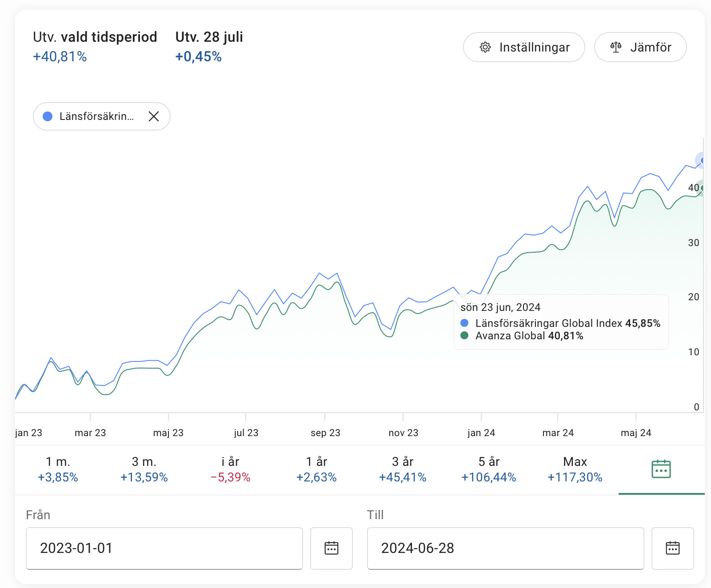This screenshot has width=711, height=588.
Task: Click the Till date input field
Action: tap(506, 548)
